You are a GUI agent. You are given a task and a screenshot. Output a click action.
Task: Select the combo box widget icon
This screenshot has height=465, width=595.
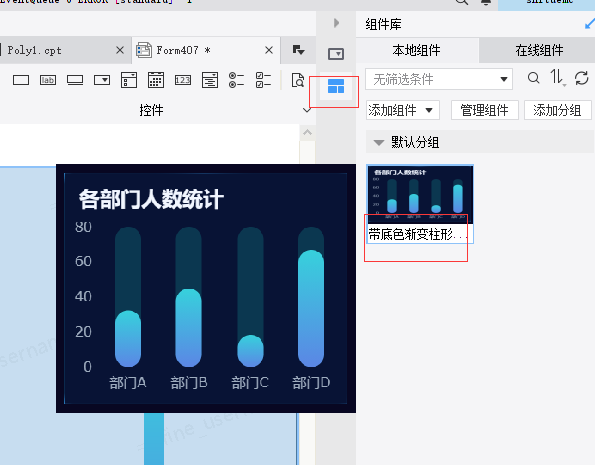tap(102, 80)
